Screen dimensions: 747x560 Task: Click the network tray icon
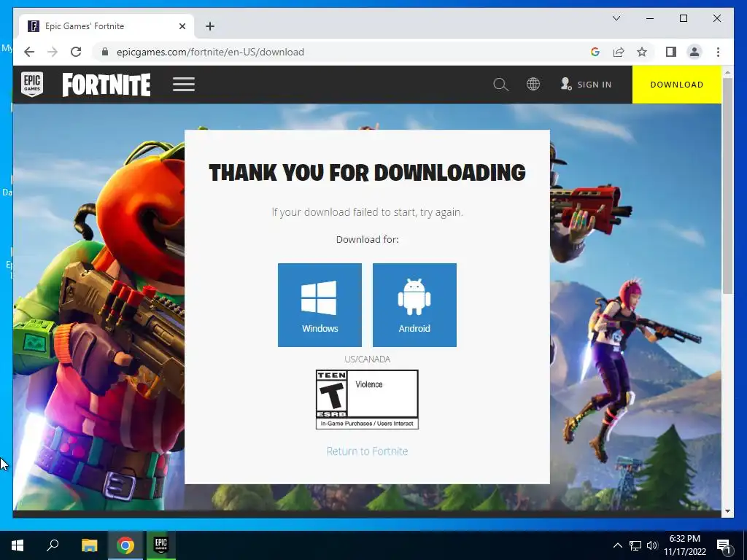point(635,545)
